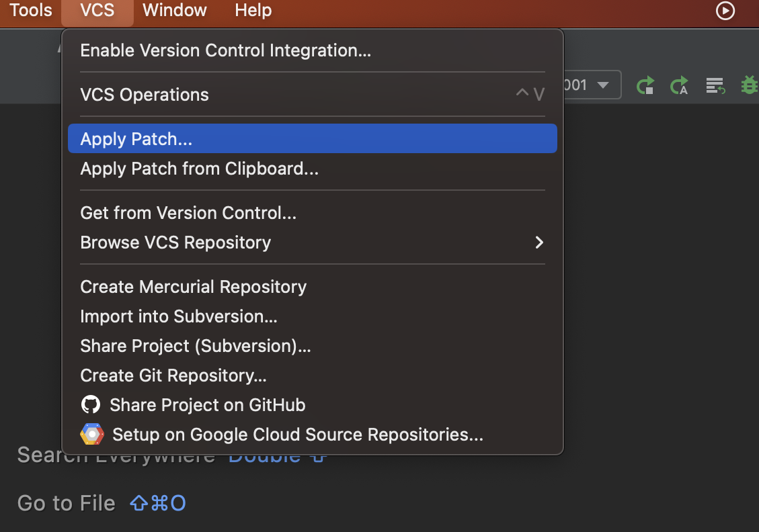759x532 pixels.
Task: Click the circled play icon in menu bar
Action: [x=725, y=11]
